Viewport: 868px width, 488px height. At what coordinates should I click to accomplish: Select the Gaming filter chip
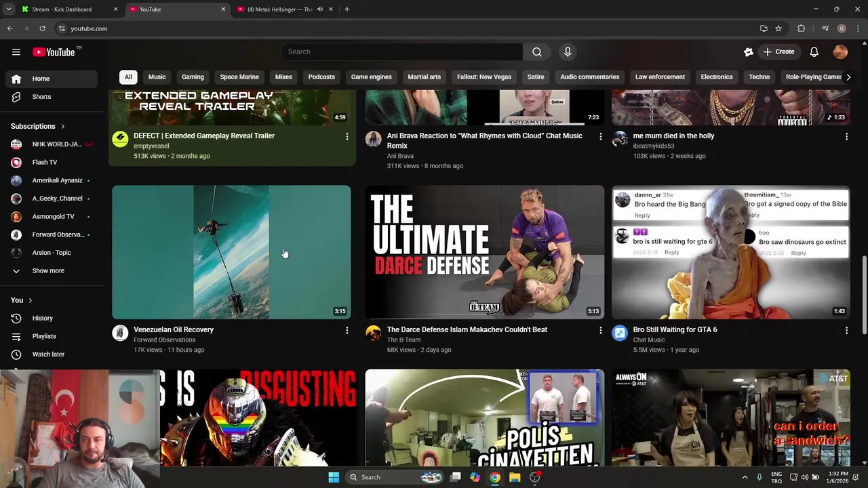193,77
